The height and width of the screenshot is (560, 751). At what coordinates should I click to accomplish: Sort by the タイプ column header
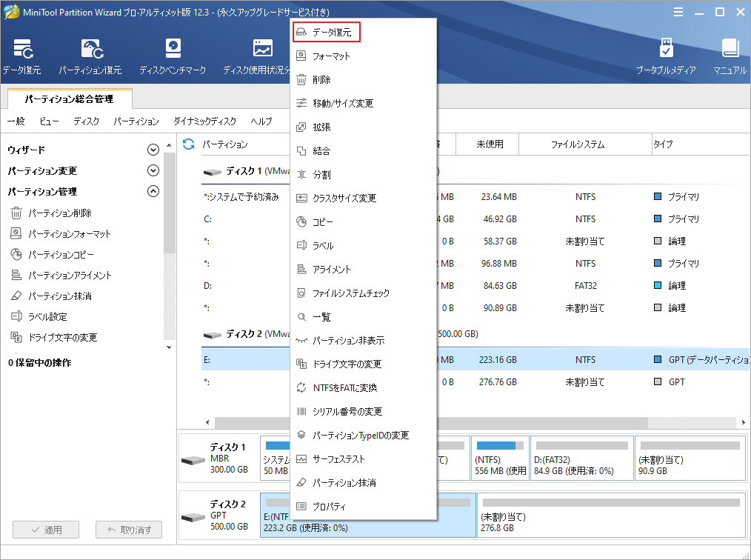(x=700, y=144)
